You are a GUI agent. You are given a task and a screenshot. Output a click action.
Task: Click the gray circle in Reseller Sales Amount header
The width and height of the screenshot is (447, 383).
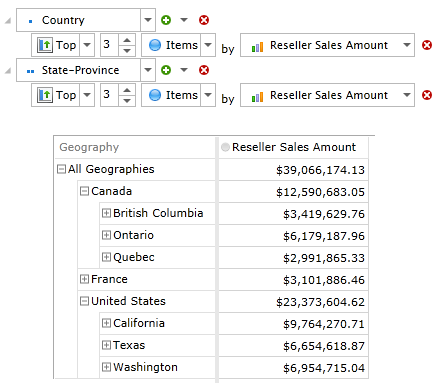[x=225, y=147]
